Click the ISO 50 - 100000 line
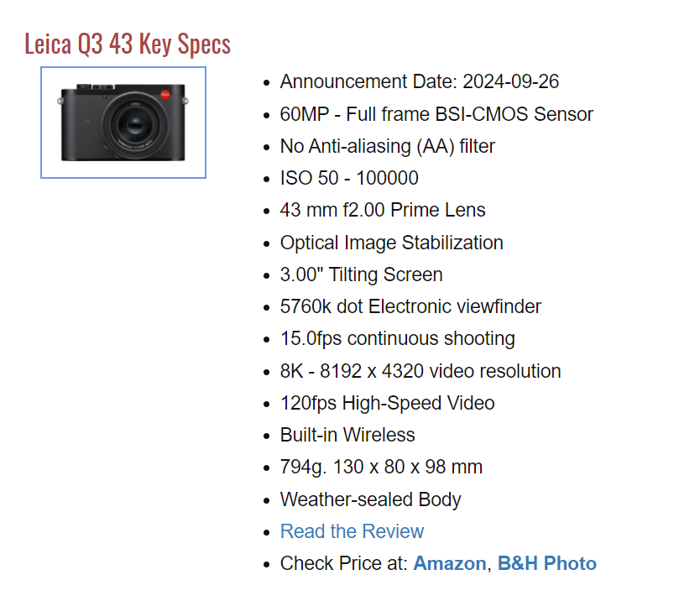700x601 pixels. click(349, 178)
